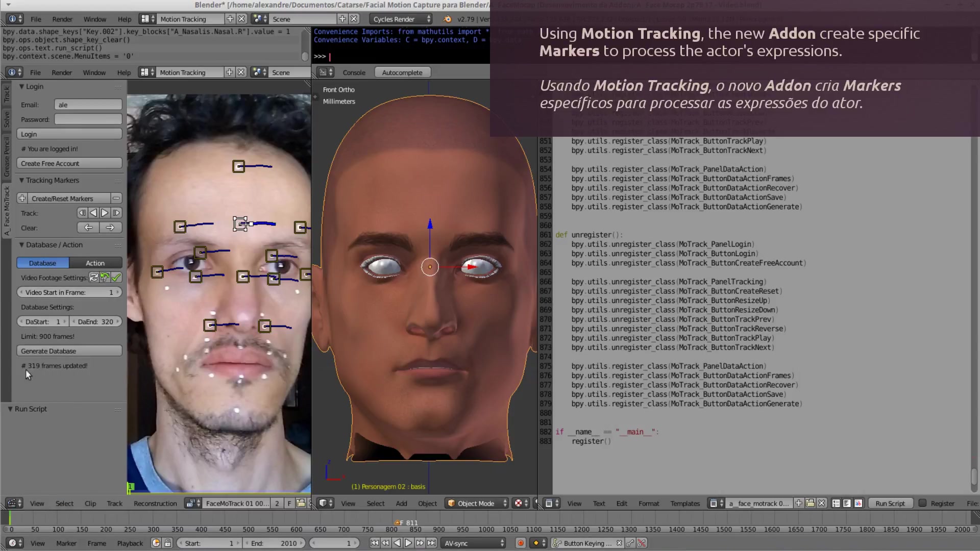Click the track forward arrow icon
Viewport: 980px width, 551px height.
click(105, 213)
